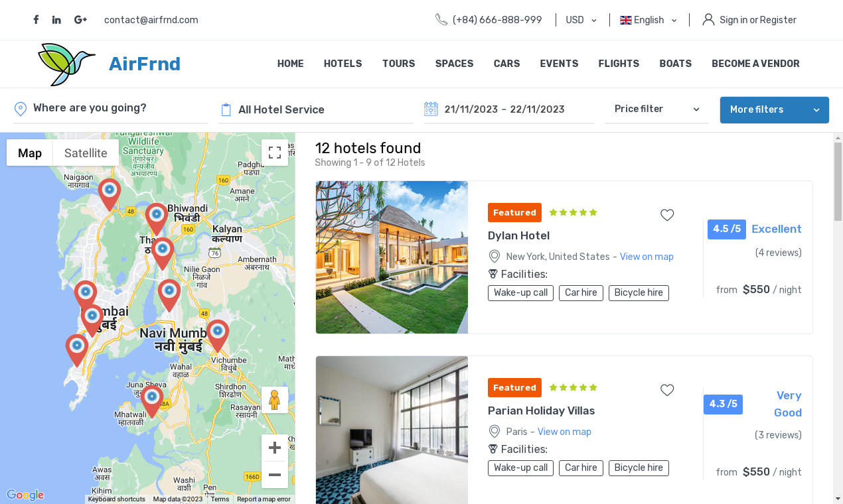843x504 pixels.
Task: Open the EVENTS menu
Action: 559,64
